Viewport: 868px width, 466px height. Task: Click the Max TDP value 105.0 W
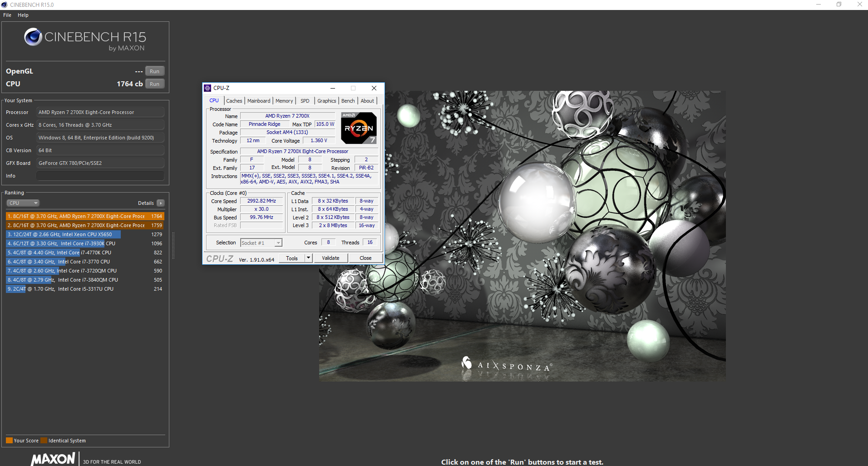[325, 124]
